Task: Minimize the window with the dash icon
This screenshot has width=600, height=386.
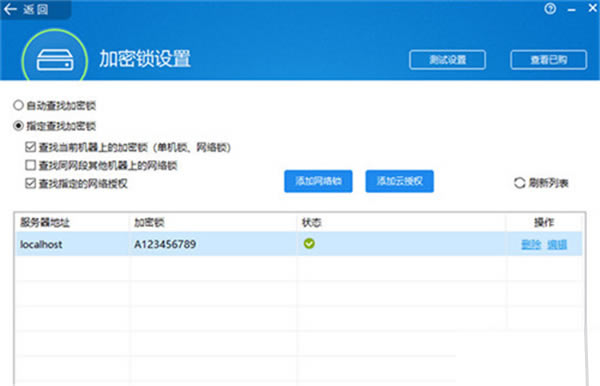Action: [572, 10]
